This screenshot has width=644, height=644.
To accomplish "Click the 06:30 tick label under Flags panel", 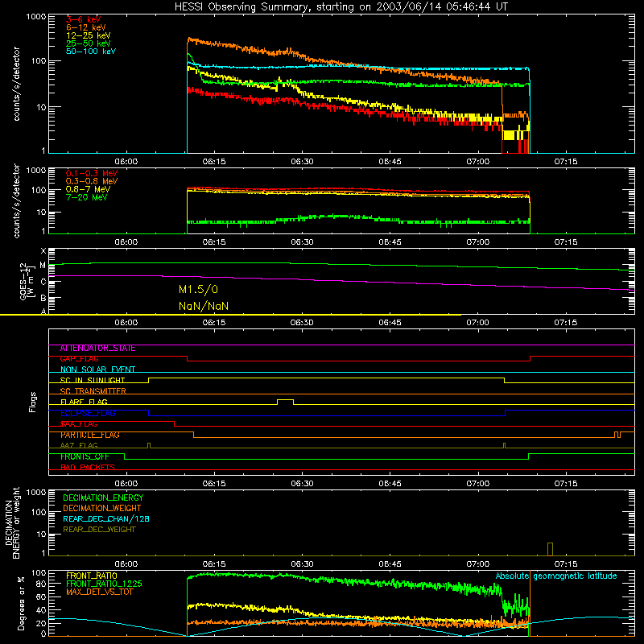I will pos(302,484).
